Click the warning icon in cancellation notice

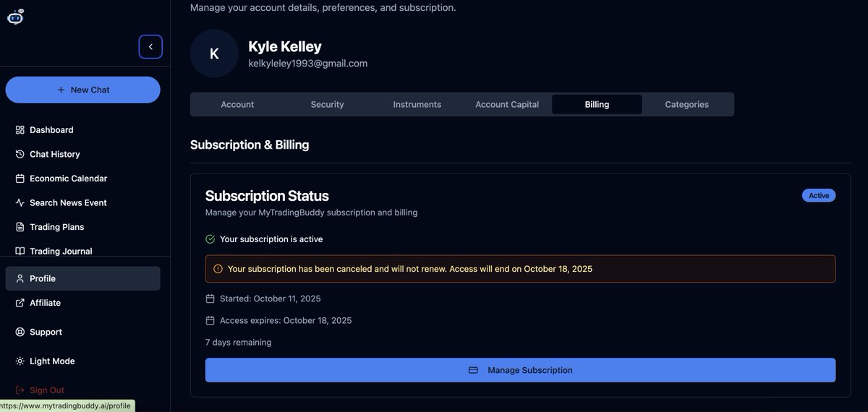(x=218, y=269)
